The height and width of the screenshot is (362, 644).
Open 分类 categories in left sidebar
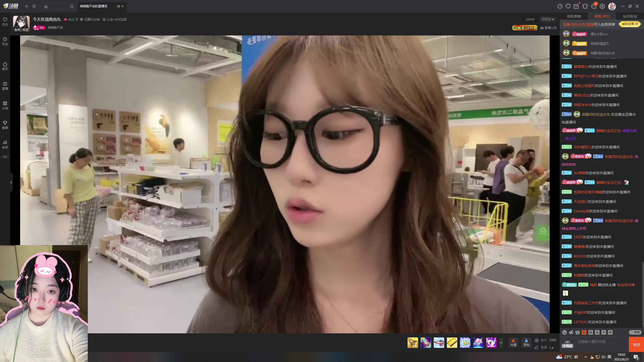coord(5,105)
